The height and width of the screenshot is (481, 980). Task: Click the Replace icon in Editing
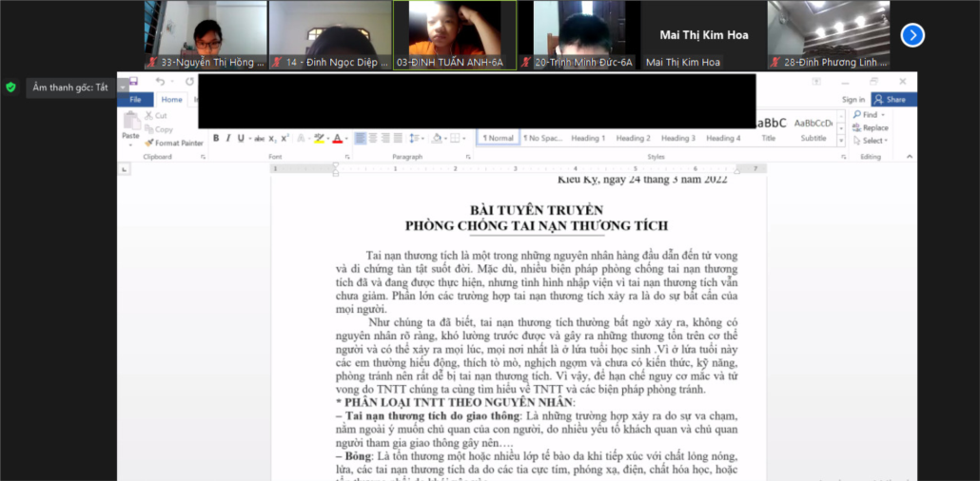[871, 127]
